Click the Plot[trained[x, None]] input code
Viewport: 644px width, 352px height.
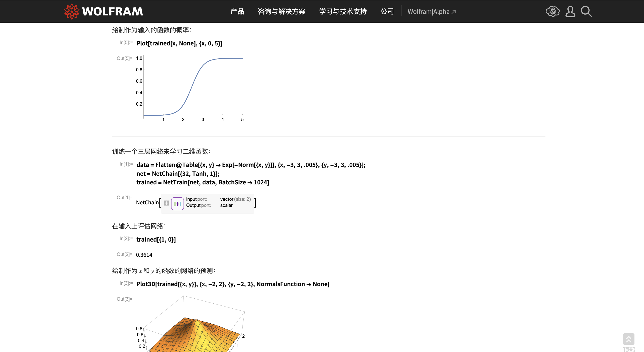click(179, 43)
